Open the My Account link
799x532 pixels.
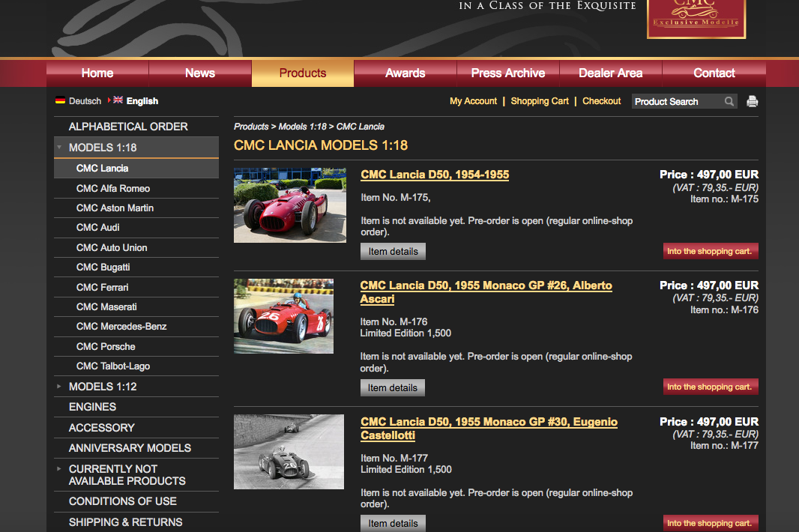coord(473,101)
